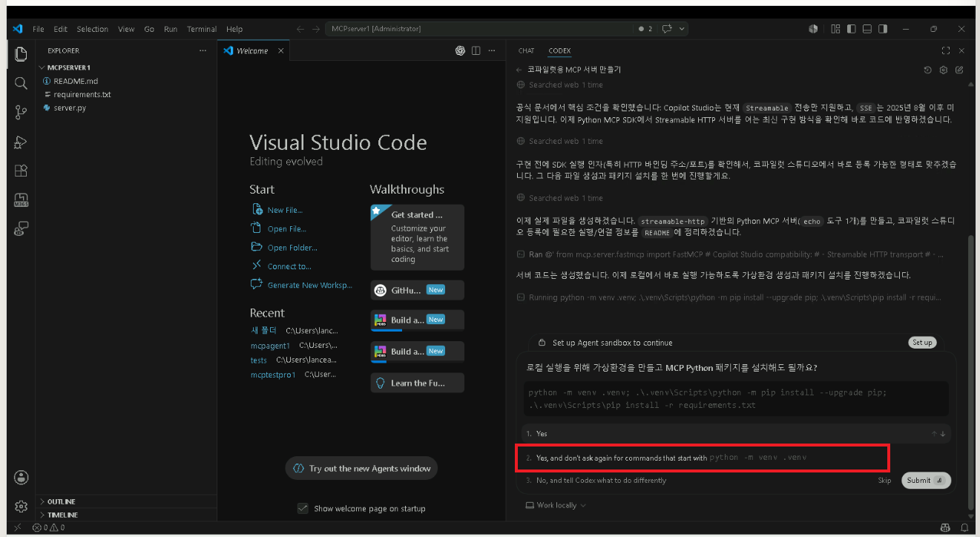
Task: Click the Codex sessions icon in title bar
Action: tap(812, 29)
